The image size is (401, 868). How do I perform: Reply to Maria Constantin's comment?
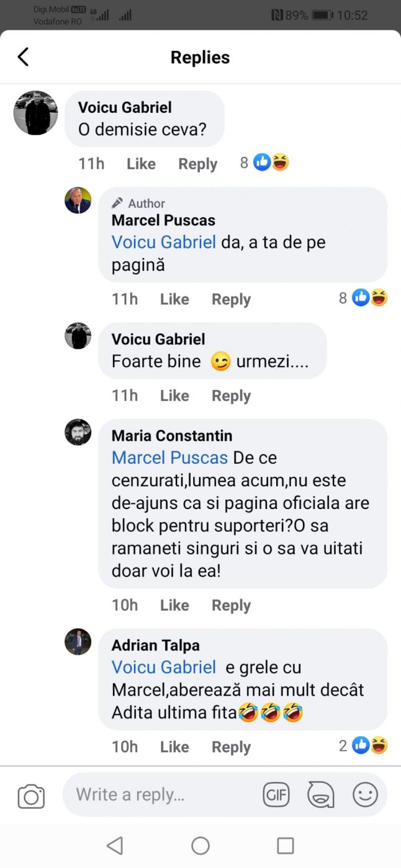(231, 605)
